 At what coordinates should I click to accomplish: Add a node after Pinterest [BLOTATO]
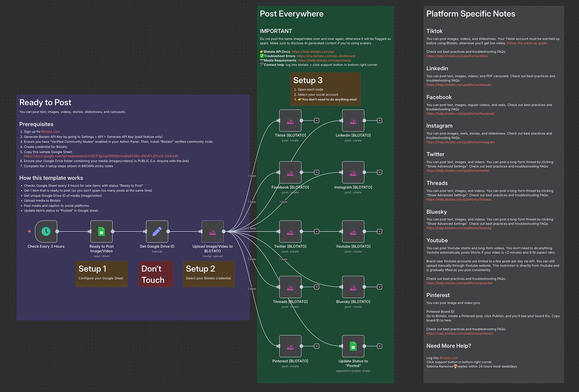[x=316, y=346]
